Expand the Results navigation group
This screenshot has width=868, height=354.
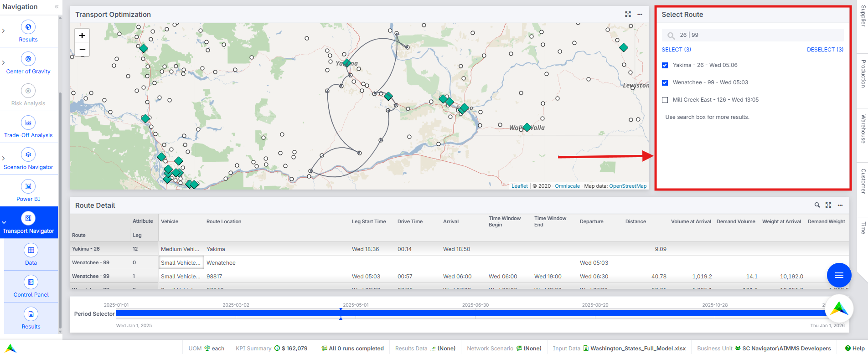pyautogui.click(x=4, y=31)
